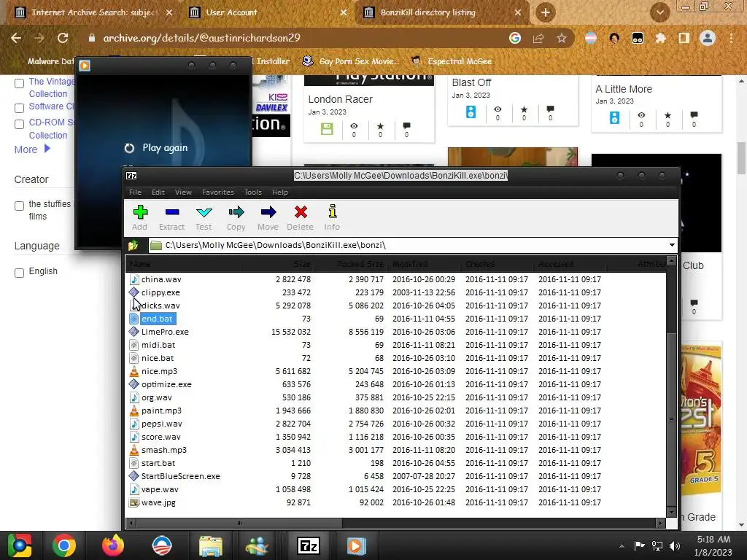Open the London Racer item link
747x560 pixels.
pyautogui.click(x=340, y=99)
